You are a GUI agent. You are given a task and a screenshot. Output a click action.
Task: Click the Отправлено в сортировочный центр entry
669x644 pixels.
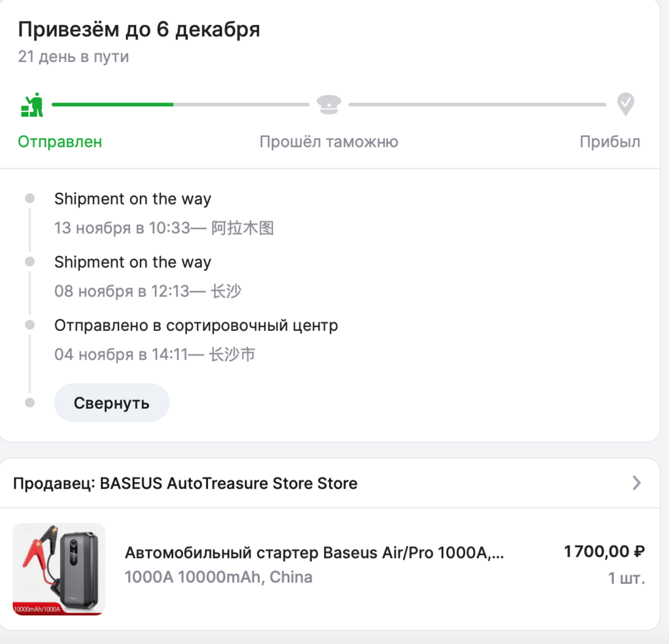tap(196, 325)
